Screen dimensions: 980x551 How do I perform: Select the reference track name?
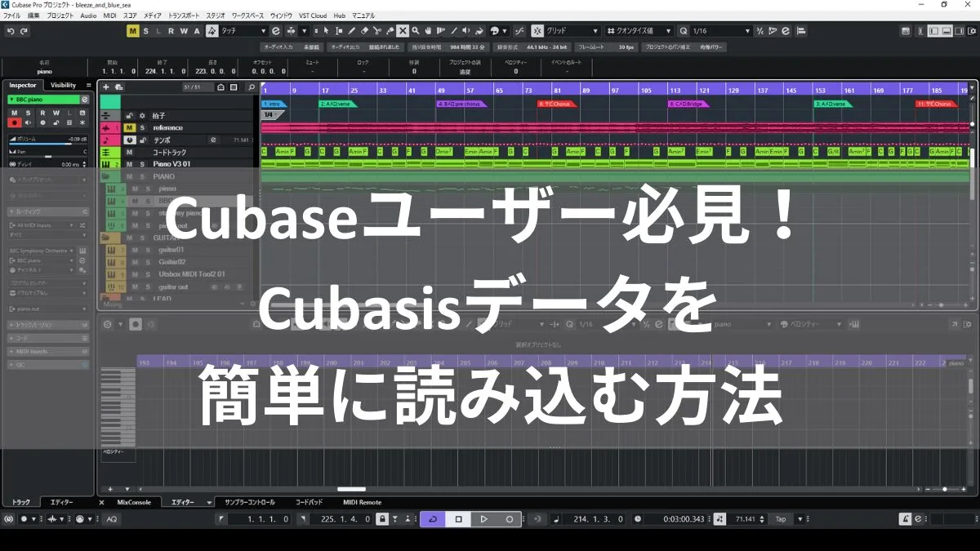[x=168, y=127]
